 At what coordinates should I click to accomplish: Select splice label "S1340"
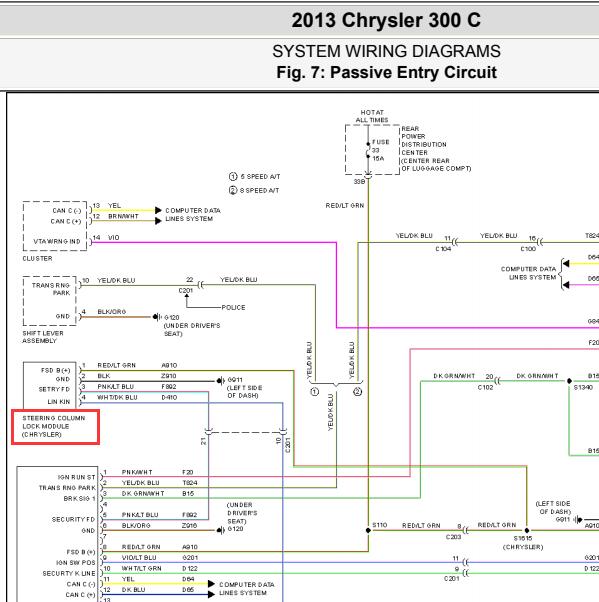coord(583,388)
